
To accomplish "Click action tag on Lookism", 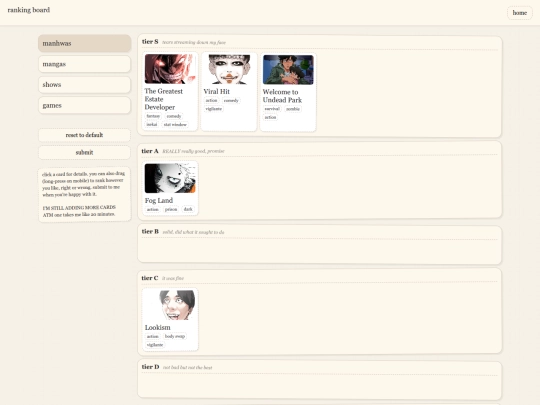I will click(153, 336).
